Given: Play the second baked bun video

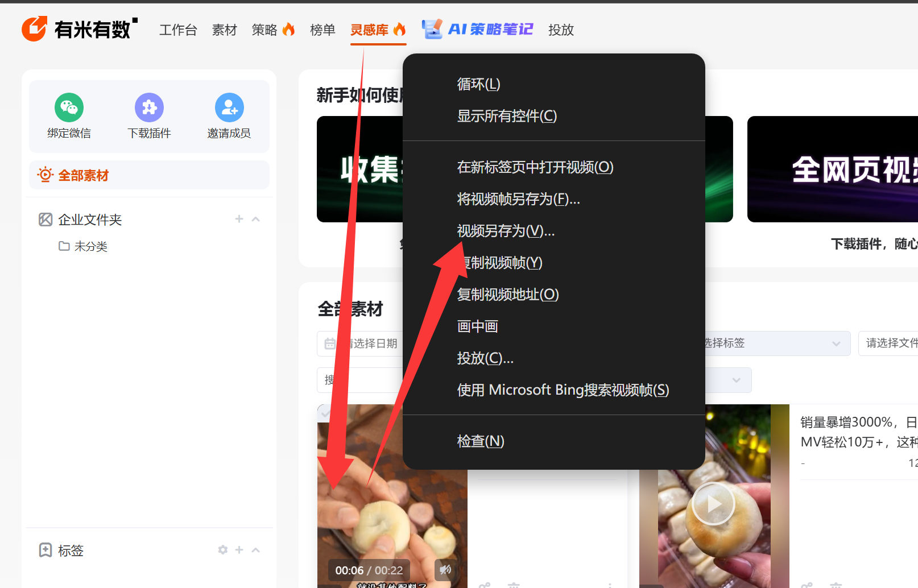Looking at the screenshot, I should [x=713, y=503].
